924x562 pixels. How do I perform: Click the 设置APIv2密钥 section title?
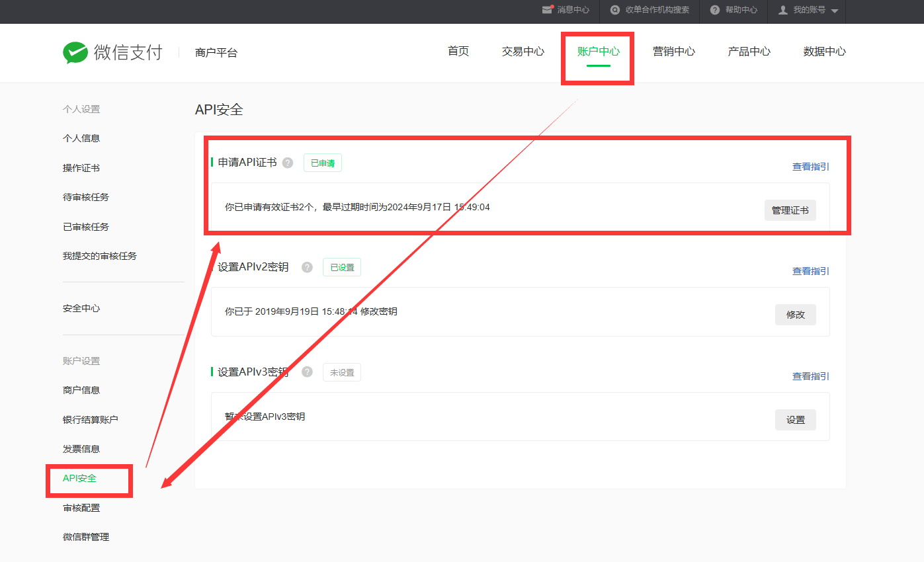tap(253, 267)
